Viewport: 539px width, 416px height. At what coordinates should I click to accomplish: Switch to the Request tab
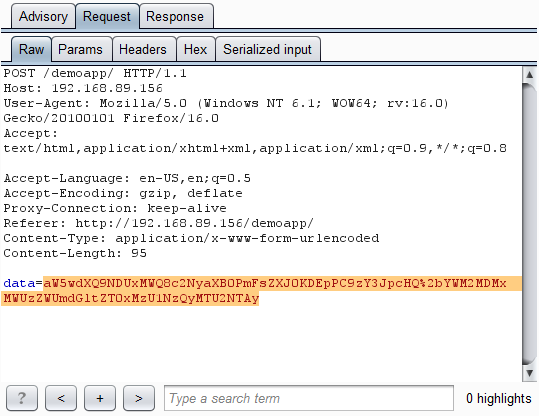click(107, 16)
